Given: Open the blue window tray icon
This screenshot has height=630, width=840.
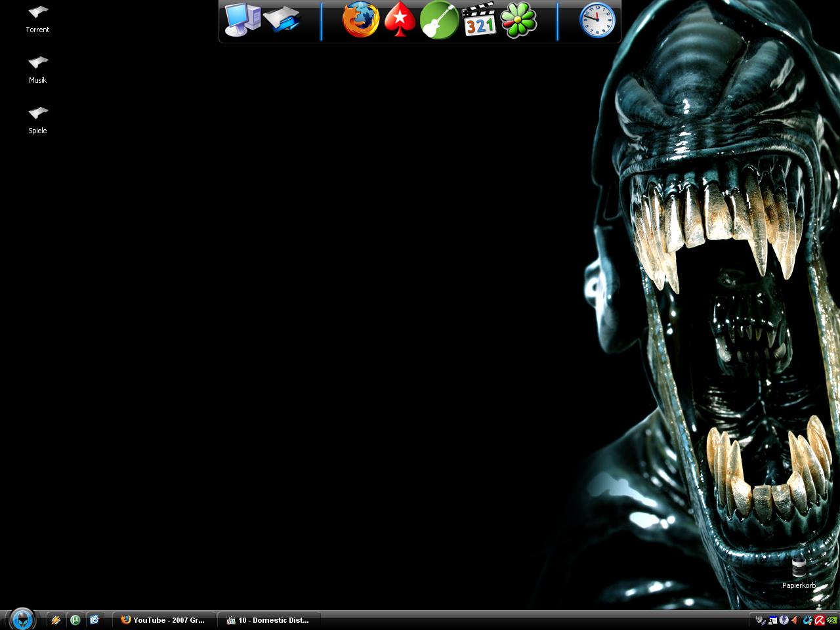Looking at the screenshot, I should click(x=773, y=620).
